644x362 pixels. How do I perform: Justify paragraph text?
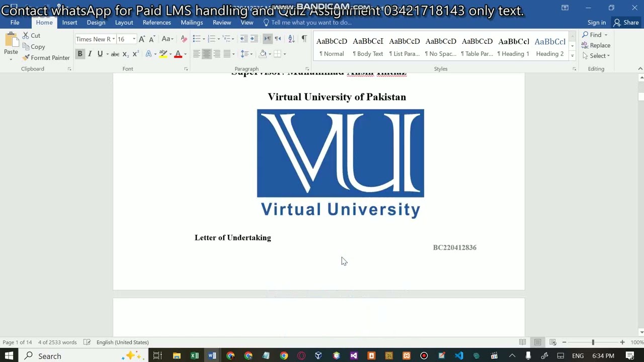tap(227, 54)
